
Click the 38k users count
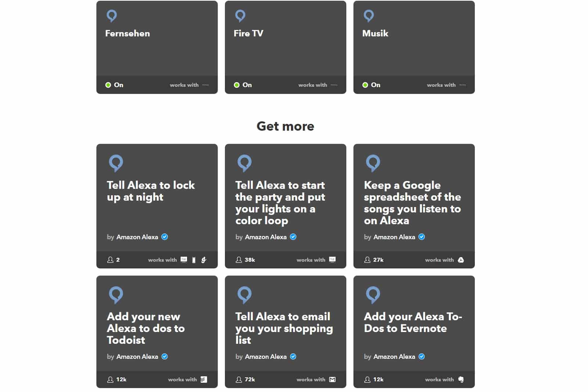click(245, 260)
